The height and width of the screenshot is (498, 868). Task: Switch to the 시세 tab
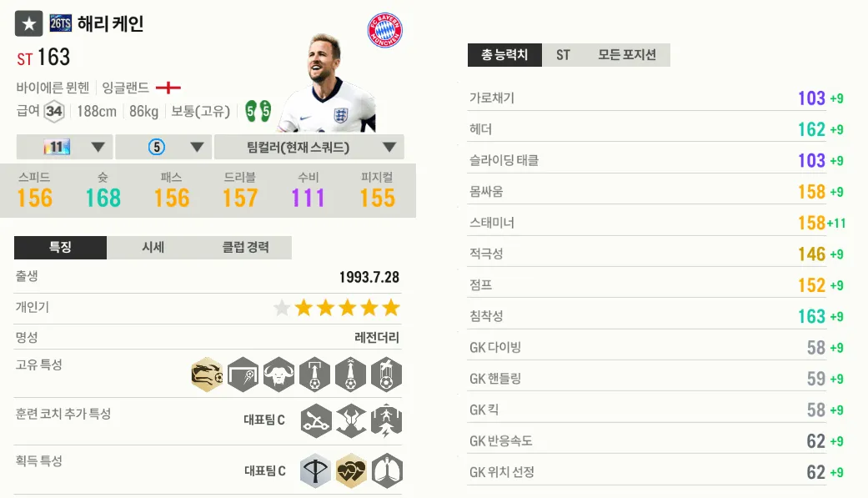click(x=153, y=247)
